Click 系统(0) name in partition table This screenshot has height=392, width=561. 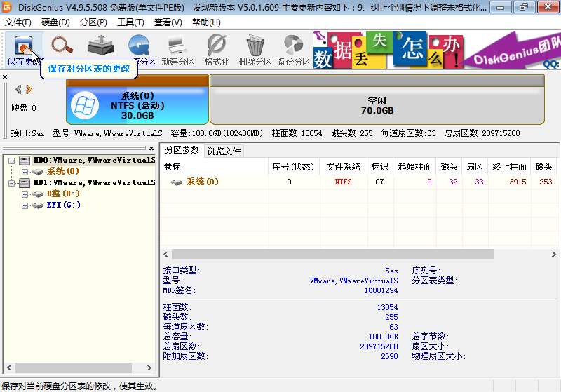pos(202,182)
